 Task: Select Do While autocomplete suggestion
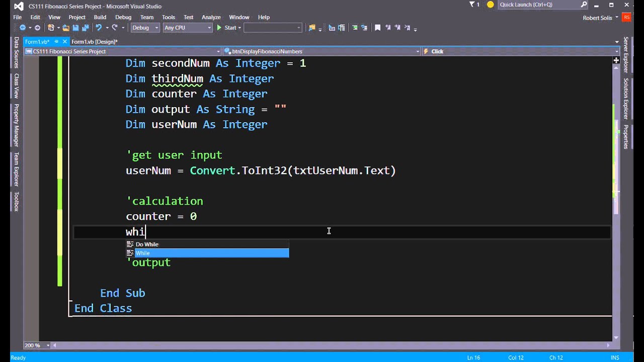(x=207, y=244)
